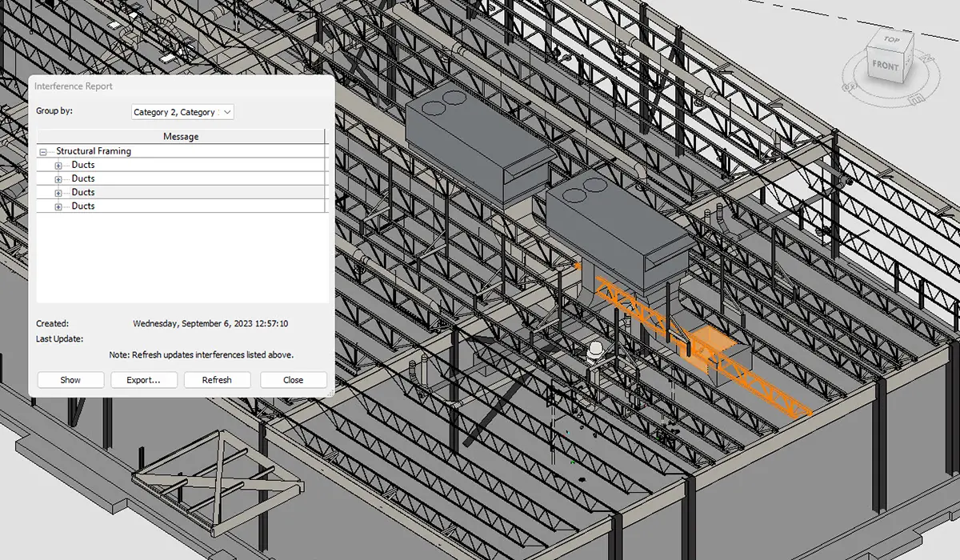Click the TOP face of the ViewCube
The image size is (960, 560).
[890, 40]
